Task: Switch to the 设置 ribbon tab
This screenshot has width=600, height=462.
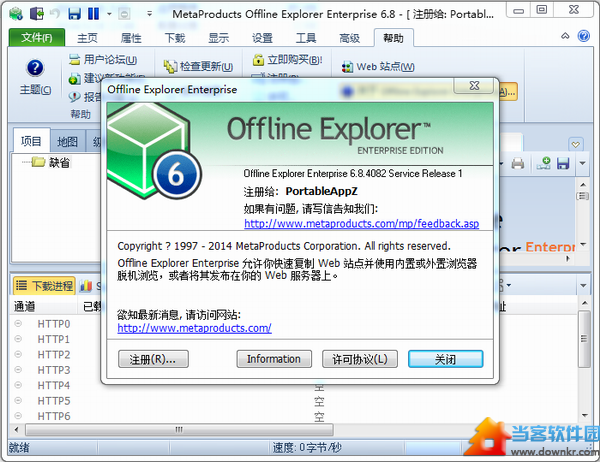Action: point(262,38)
